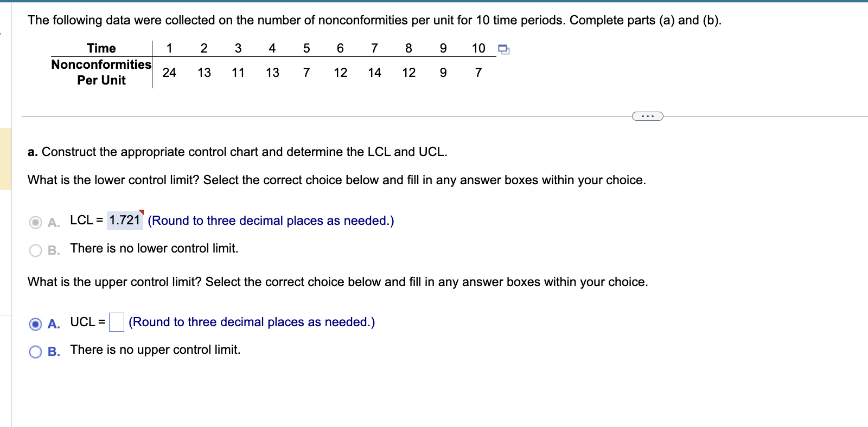Image resolution: width=868 pixels, height=427 pixels.
Task: Click the red flag marker on the 1.721 answer
Action: 141,214
